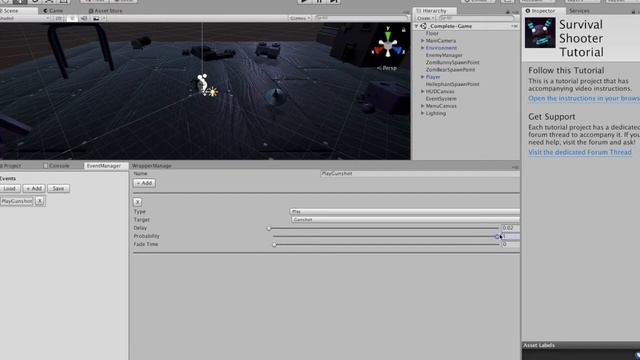Screen dimensions: 640x360
Task: Select the WrapperManager tab
Action: click(151, 166)
